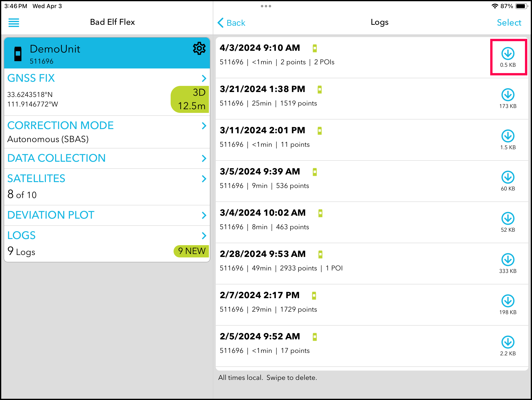The image size is (532, 400).
Task: Open DemoUnit settings gear
Action: tap(199, 49)
